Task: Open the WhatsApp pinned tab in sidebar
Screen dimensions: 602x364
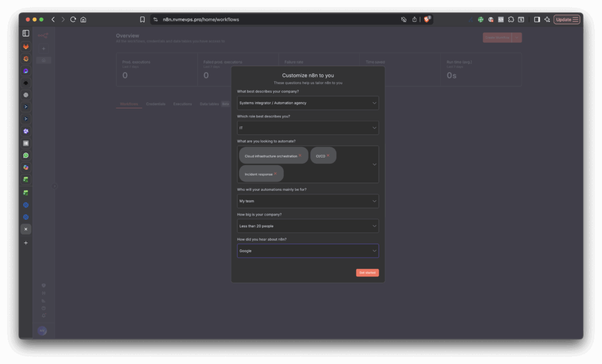Action: (x=25, y=156)
